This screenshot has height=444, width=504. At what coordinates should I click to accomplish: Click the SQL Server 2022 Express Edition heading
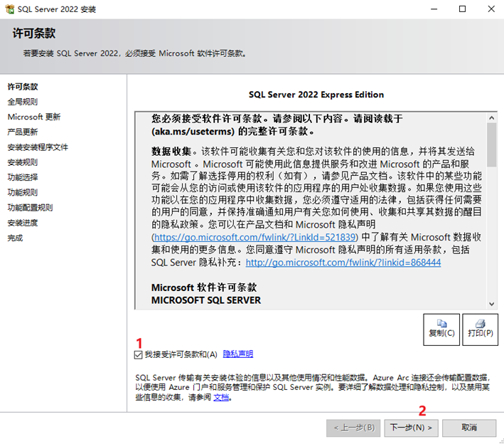point(316,95)
